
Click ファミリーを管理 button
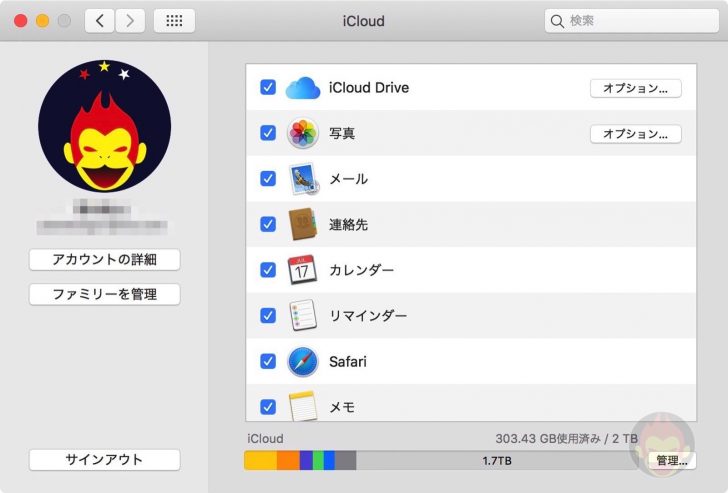point(104,294)
